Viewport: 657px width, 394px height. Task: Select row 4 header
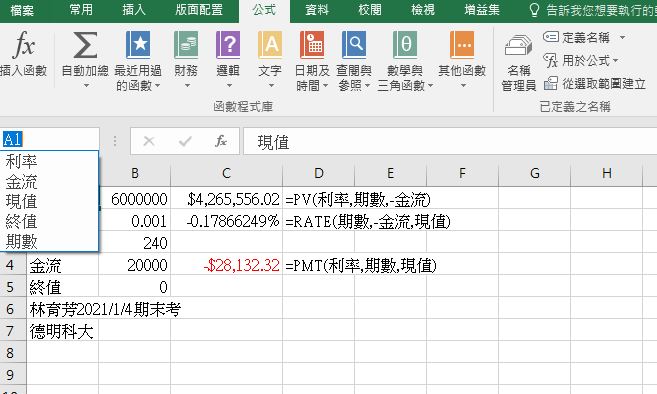point(13,265)
